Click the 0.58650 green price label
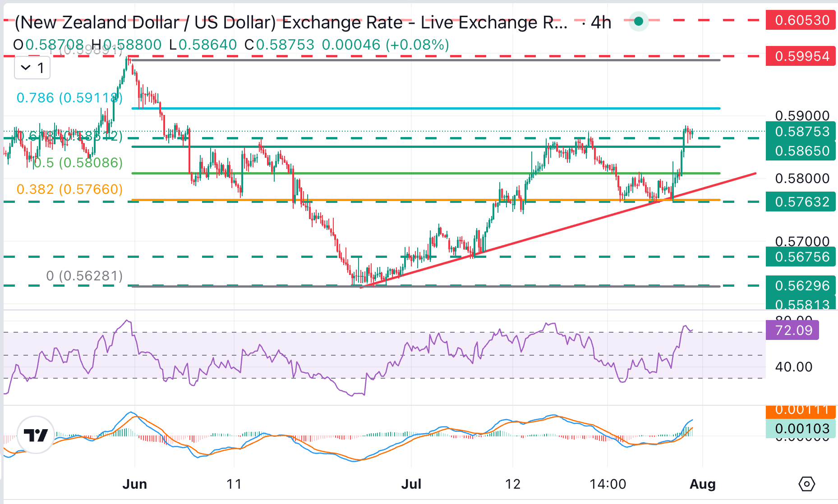Image resolution: width=838 pixels, height=504 pixels. pyautogui.click(x=801, y=151)
